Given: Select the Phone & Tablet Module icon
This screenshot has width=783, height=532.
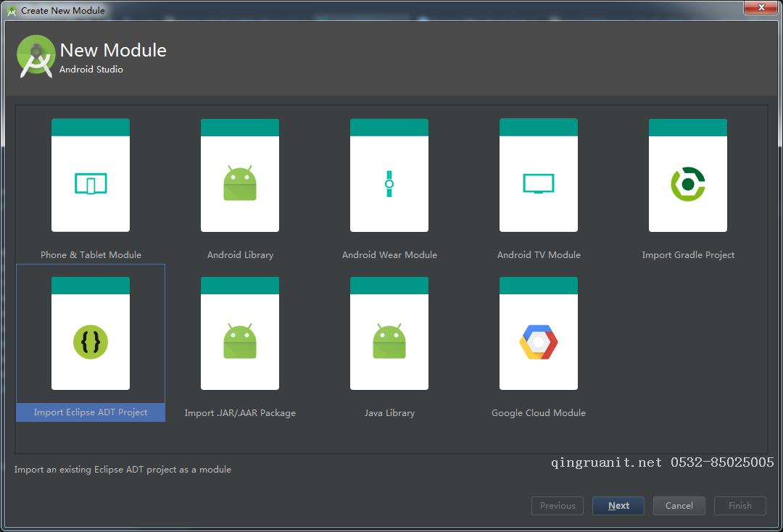Looking at the screenshot, I should 91,184.
